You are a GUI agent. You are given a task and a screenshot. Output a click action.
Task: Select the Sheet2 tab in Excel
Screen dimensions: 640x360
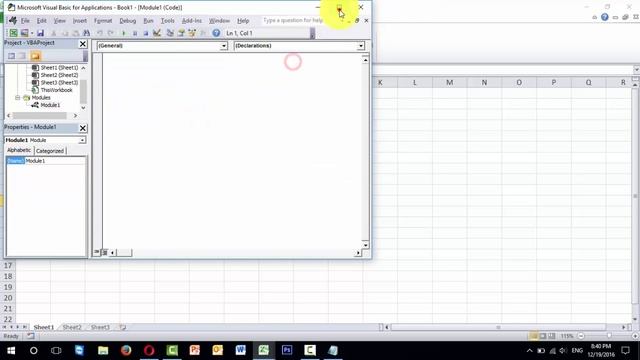point(72,327)
